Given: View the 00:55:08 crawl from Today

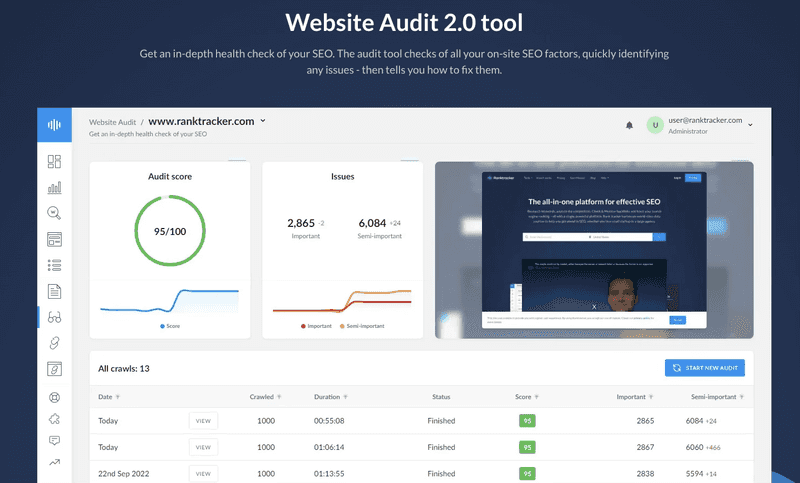Looking at the screenshot, I should pos(203,421).
